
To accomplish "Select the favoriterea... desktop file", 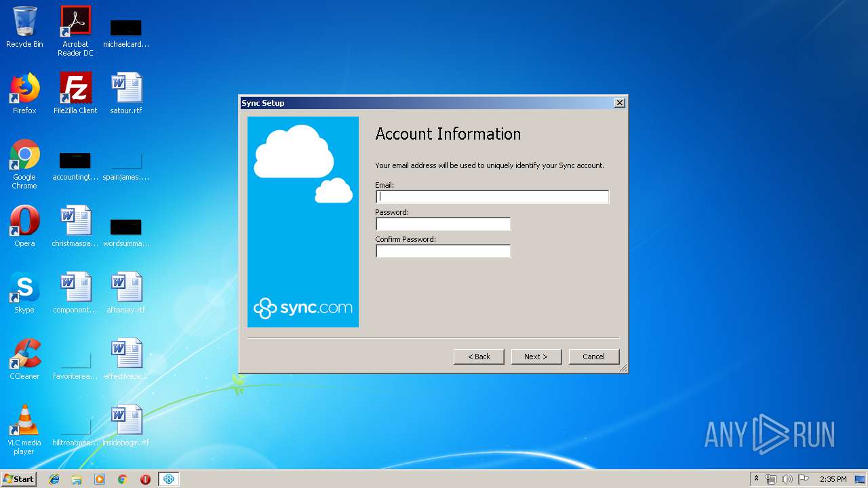I will click(75, 365).
